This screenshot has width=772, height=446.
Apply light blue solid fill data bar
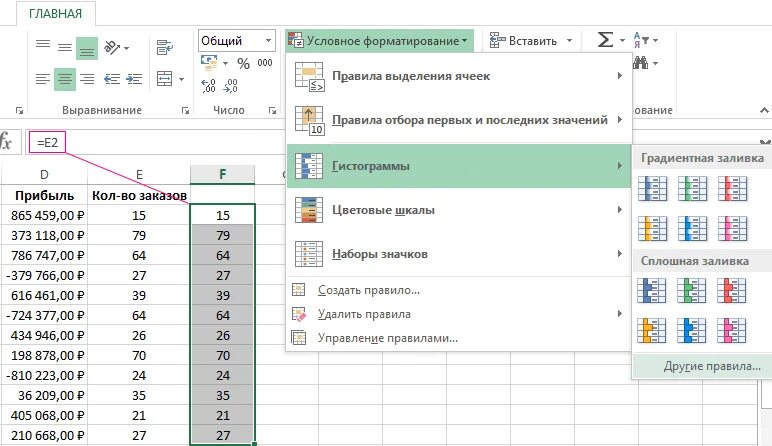[691, 330]
